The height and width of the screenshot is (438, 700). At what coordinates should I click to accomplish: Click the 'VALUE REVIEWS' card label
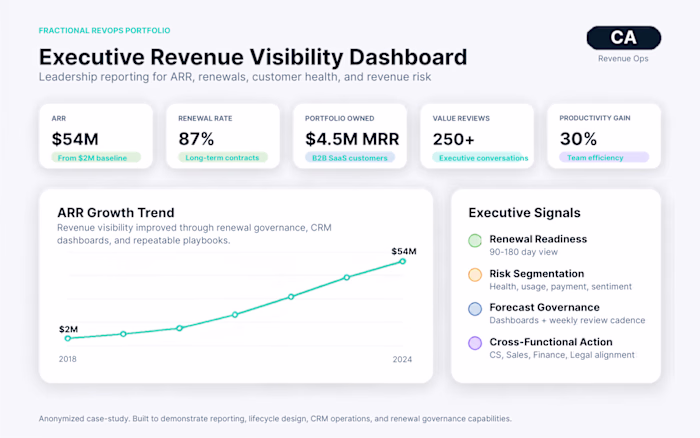(x=461, y=118)
